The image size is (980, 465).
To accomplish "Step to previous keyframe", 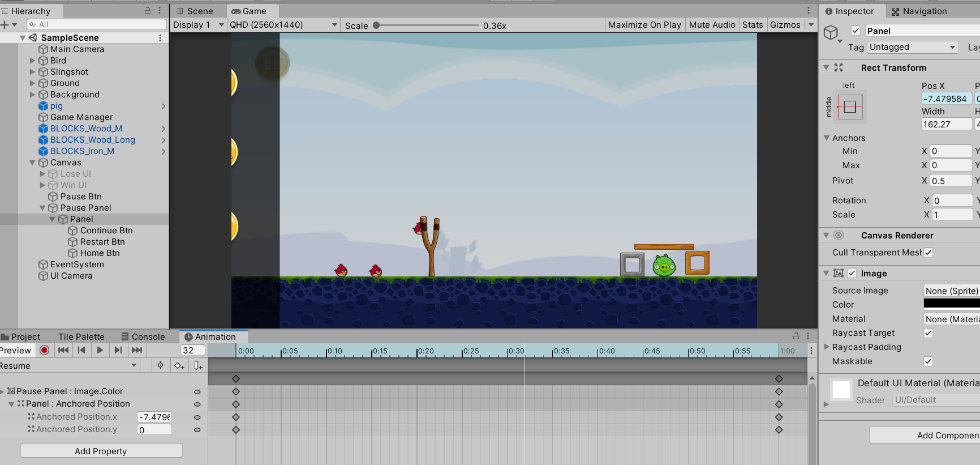I will click(x=81, y=350).
